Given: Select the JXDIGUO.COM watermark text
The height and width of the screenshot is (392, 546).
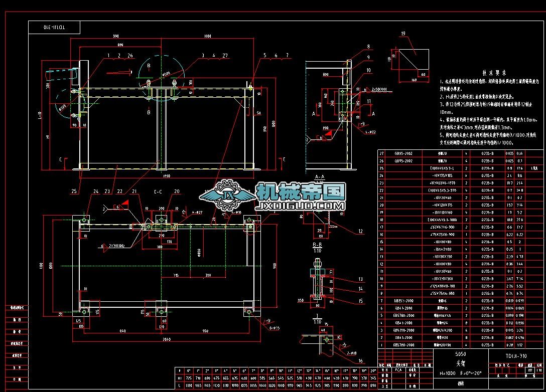Looking at the screenshot, I should point(301,206).
